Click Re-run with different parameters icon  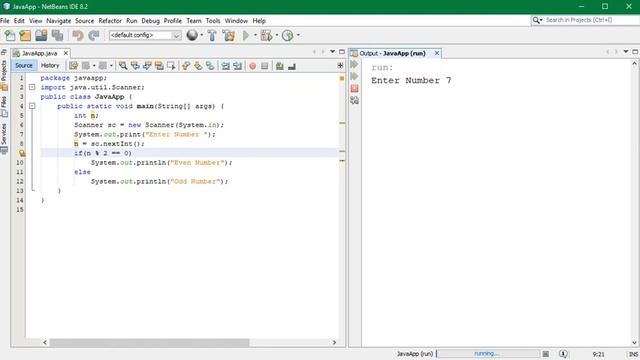pos(354,76)
